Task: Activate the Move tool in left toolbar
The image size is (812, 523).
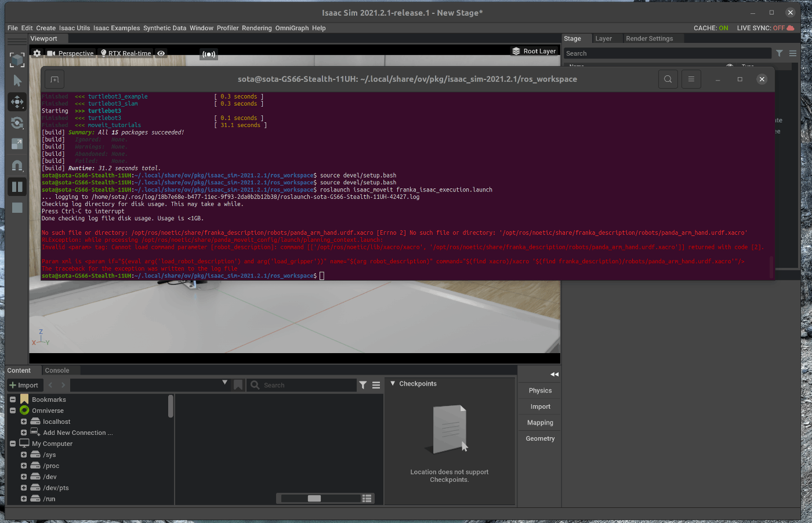Action: pyautogui.click(x=17, y=101)
